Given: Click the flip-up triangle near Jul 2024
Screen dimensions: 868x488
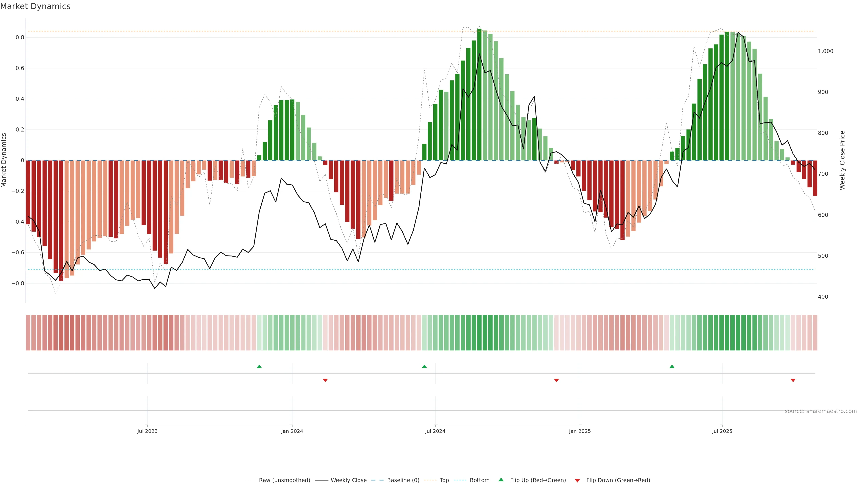Looking at the screenshot, I should pyautogui.click(x=424, y=366).
